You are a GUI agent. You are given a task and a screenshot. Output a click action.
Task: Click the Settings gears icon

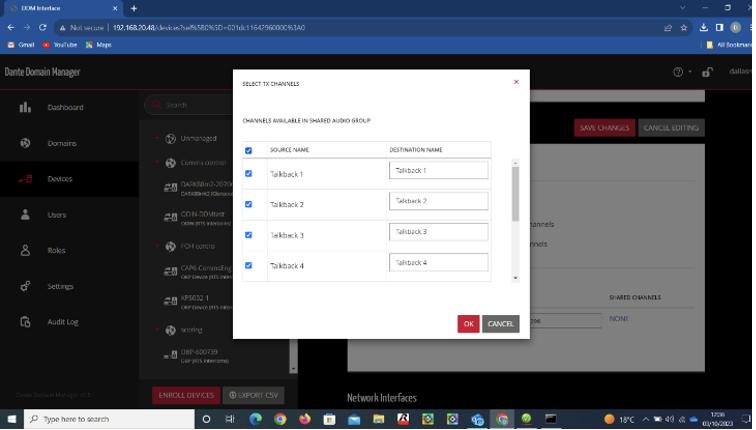click(x=25, y=286)
